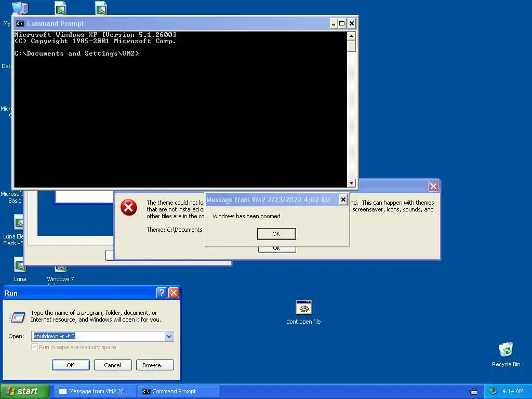Click Command Prompt scrollbar down arrow
The image size is (532, 399).
tap(352, 183)
